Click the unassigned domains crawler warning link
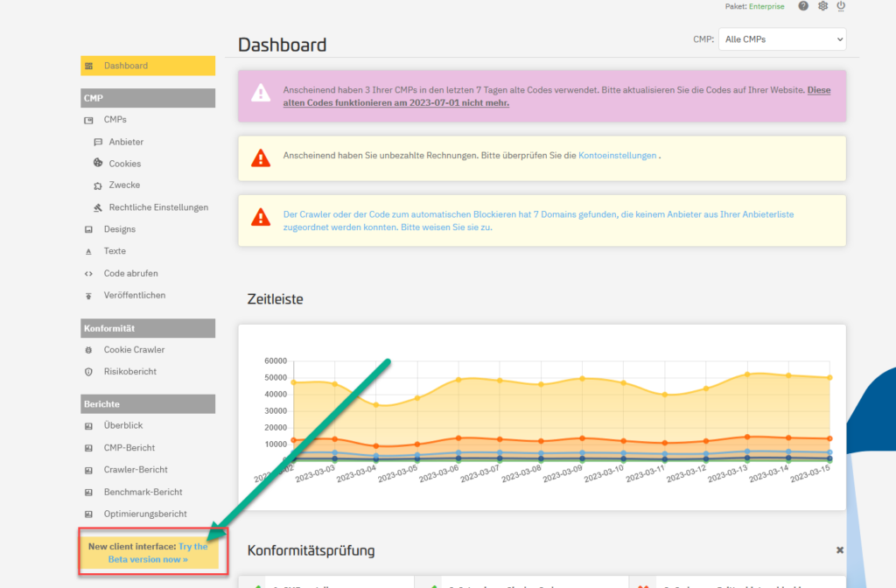Image resolution: width=896 pixels, height=588 pixels. (538, 220)
